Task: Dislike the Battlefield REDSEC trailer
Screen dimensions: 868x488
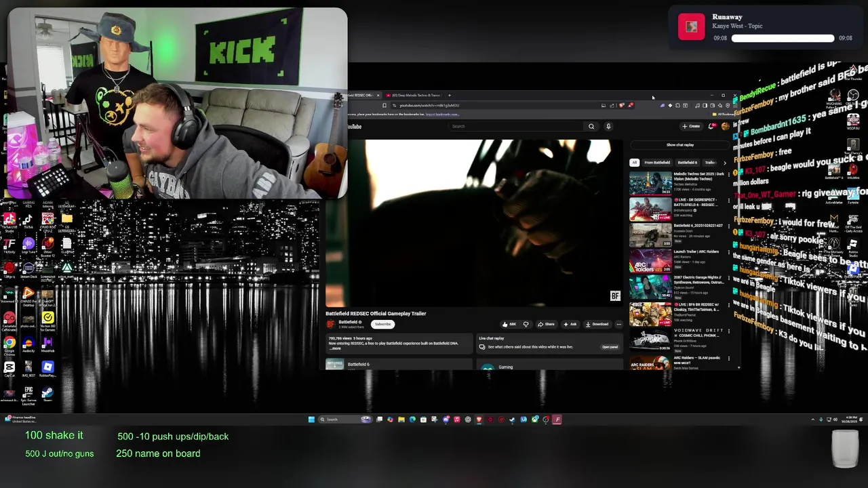Action: (x=526, y=324)
